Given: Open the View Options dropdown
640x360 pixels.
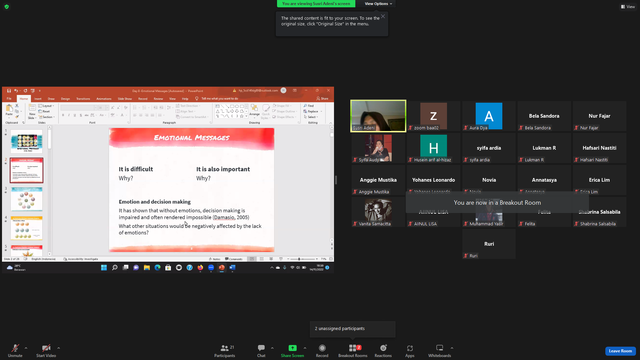Looking at the screenshot, I should coord(378,4).
